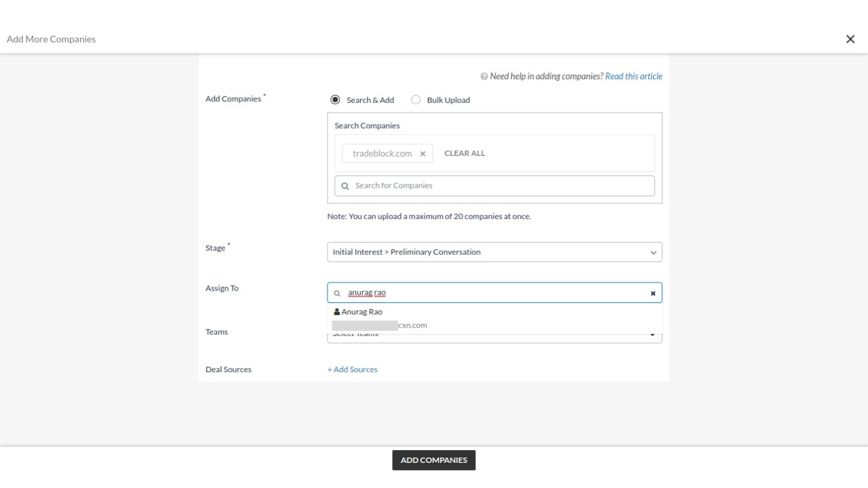Click the person icon beside Anurag Rao
Screen dimensions: 868x488
337,312
